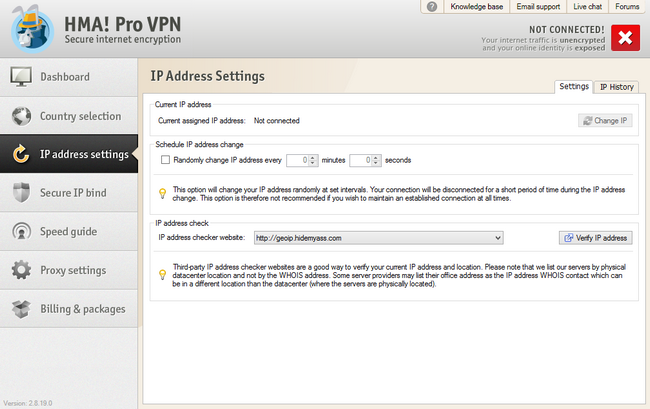Screen dimensions: 650x409
Task: Click the IP address settings refresh icon
Action: 21,154
